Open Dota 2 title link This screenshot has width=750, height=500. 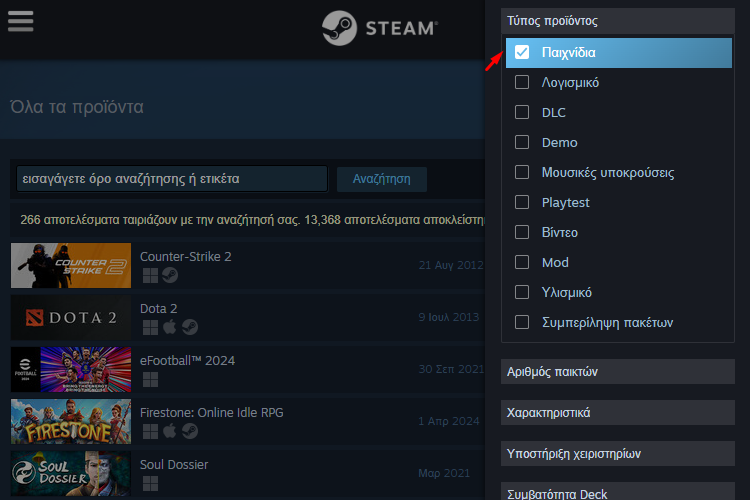click(x=158, y=309)
